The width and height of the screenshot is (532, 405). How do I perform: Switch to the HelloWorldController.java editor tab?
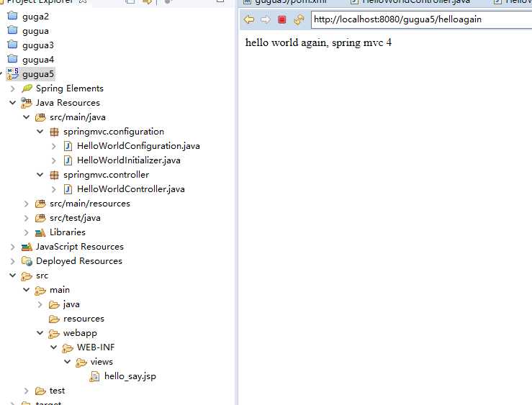pyautogui.click(x=410, y=1)
